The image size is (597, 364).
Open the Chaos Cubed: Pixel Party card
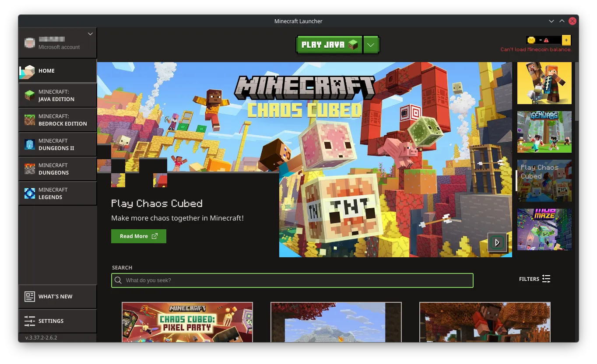pyautogui.click(x=187, y=322)
